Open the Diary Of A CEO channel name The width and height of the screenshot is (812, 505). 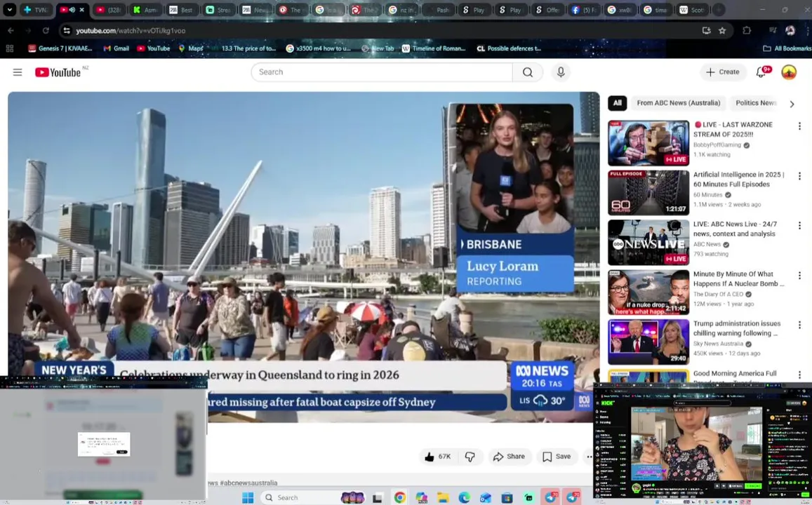[718, 294]
